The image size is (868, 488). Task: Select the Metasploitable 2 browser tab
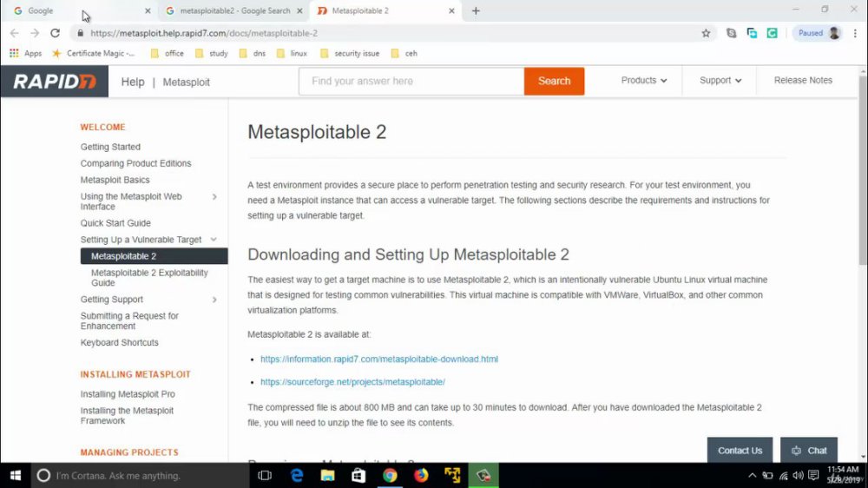[x=385, y=10]
